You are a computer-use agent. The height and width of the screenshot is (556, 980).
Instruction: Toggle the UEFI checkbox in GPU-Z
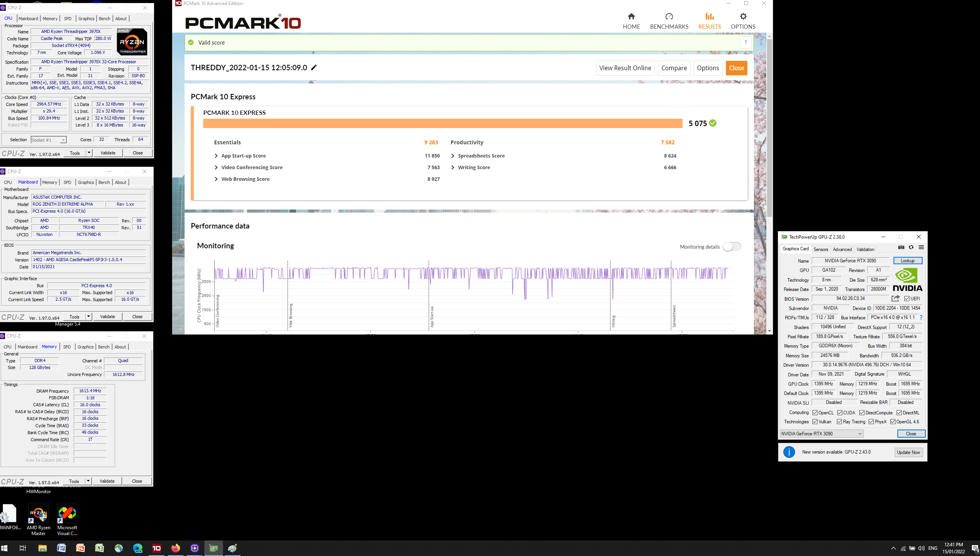pyautogui.click(x=907, y=298)
